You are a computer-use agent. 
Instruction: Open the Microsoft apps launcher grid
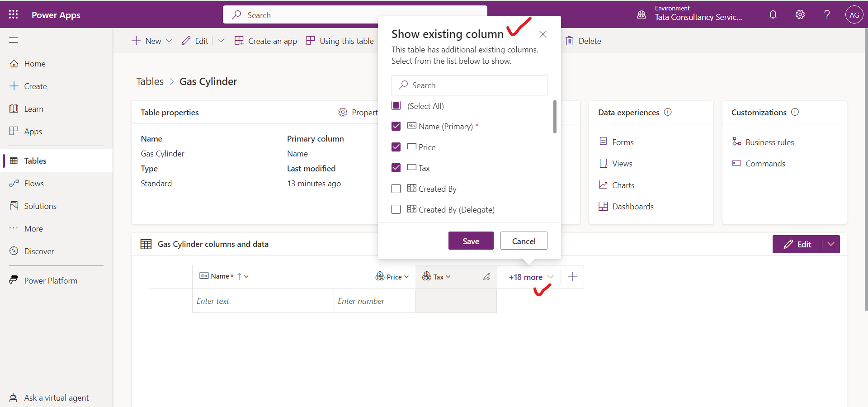tap(13, 14)
